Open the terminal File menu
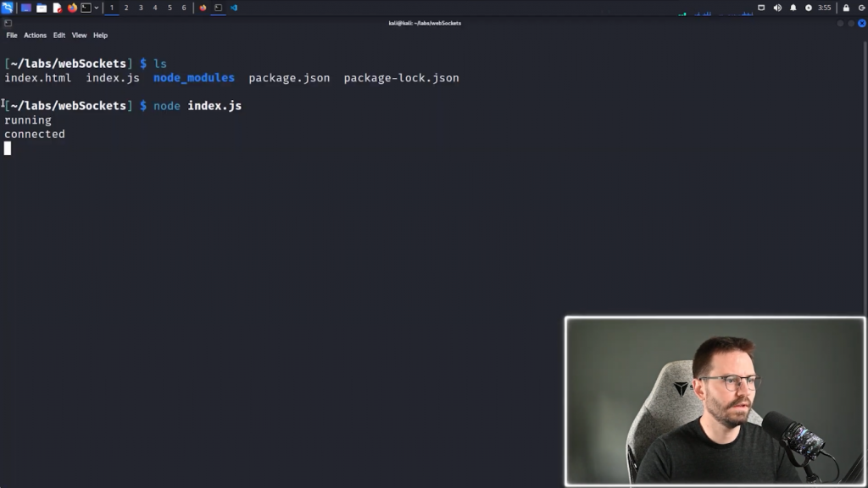868x488 pixels. (12, 36)
